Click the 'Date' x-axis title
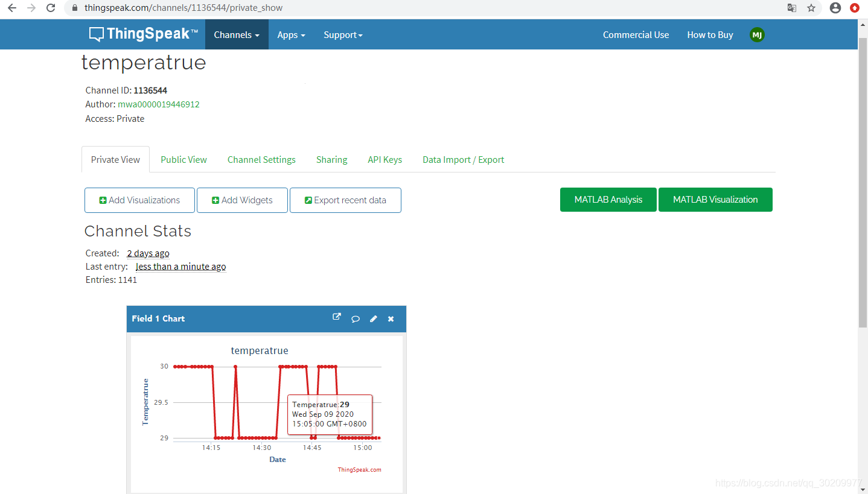868x494 pixels. click(x=278, y=460)
